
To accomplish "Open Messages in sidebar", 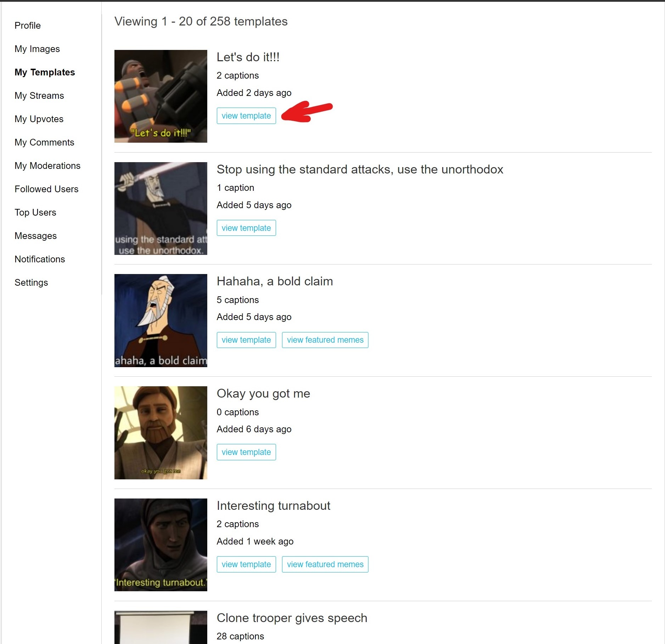I will 35,236.
